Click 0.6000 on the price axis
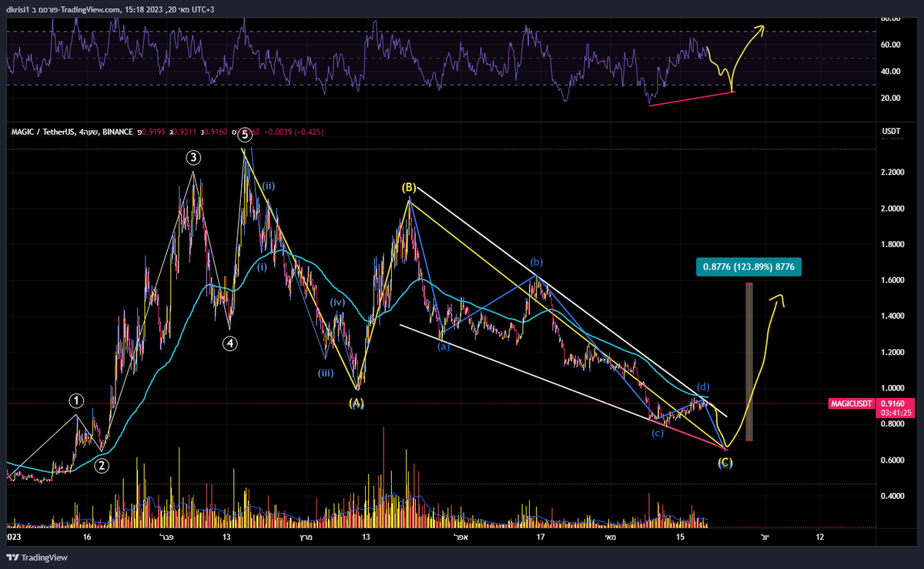 [x=893, y=460]
